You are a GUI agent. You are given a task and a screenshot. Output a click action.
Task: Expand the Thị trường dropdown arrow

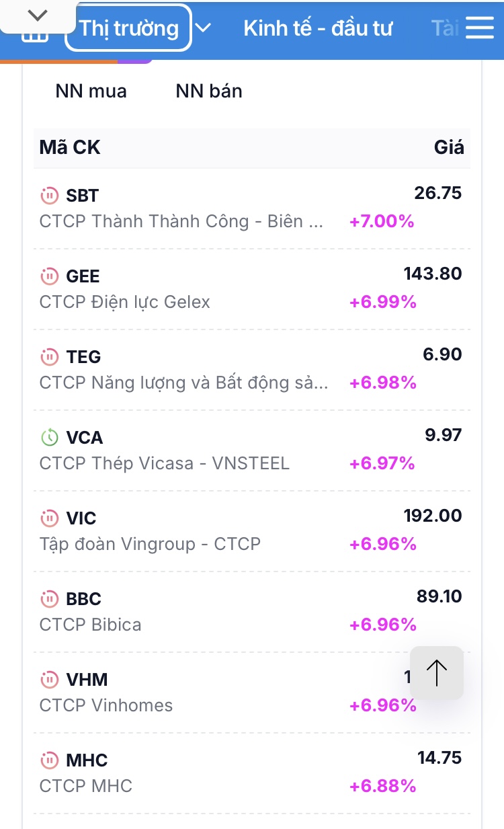(x=203, y=28)
